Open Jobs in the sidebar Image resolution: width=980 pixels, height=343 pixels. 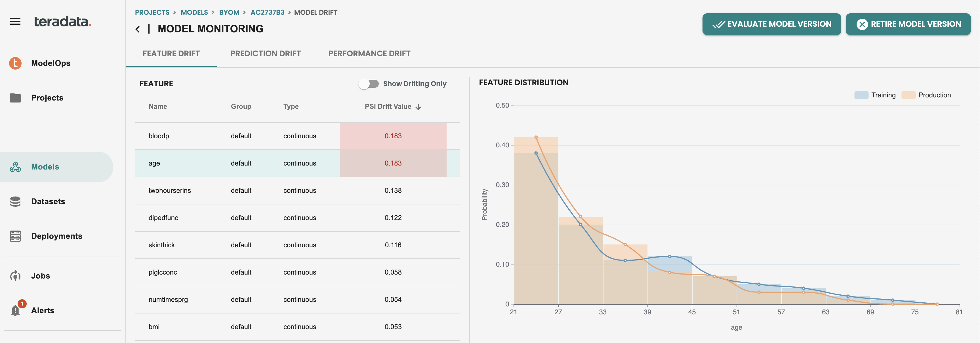click(x=40, y=276)
